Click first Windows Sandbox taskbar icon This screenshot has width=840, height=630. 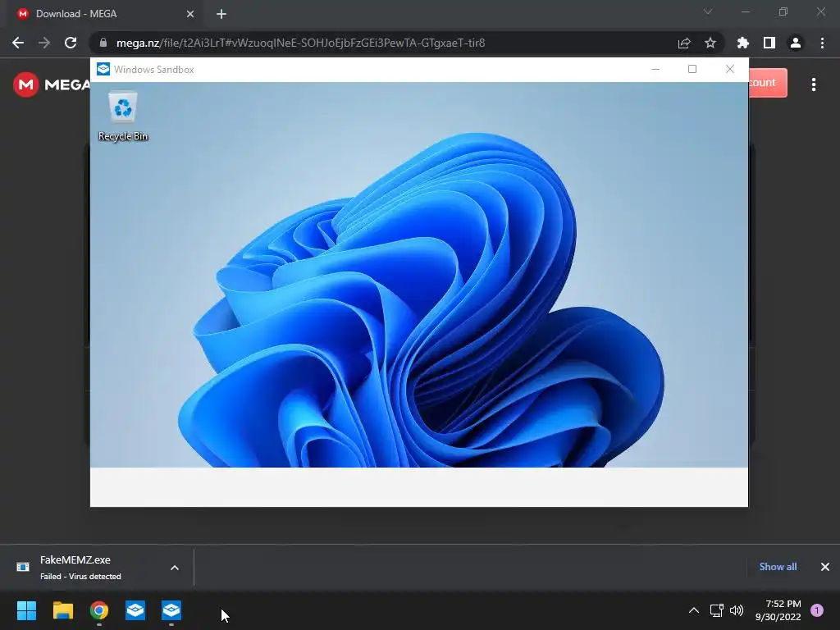coord(135,610)
